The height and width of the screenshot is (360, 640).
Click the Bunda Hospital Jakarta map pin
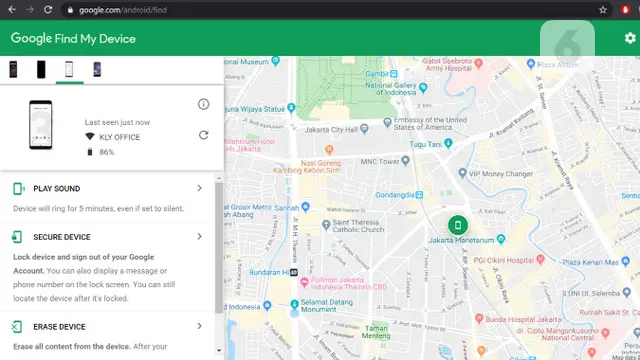coord(479,318)
